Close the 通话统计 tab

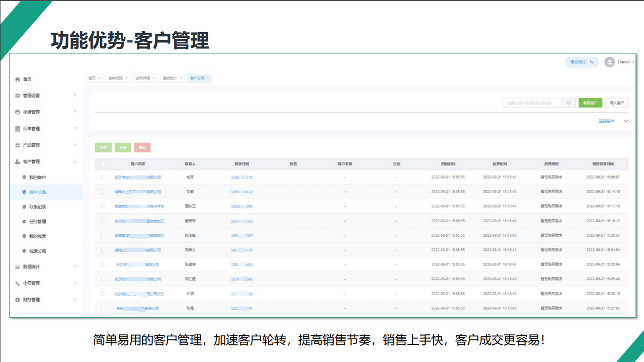tap(181, 78)
